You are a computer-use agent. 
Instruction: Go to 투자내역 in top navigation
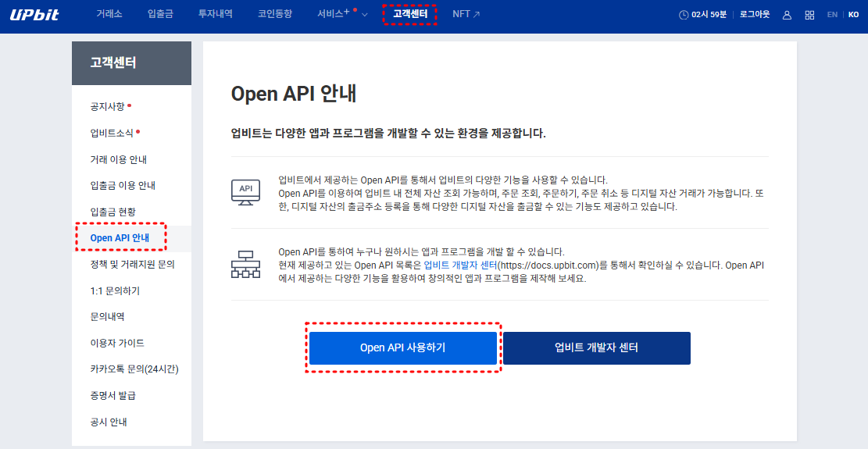(216, 14)
